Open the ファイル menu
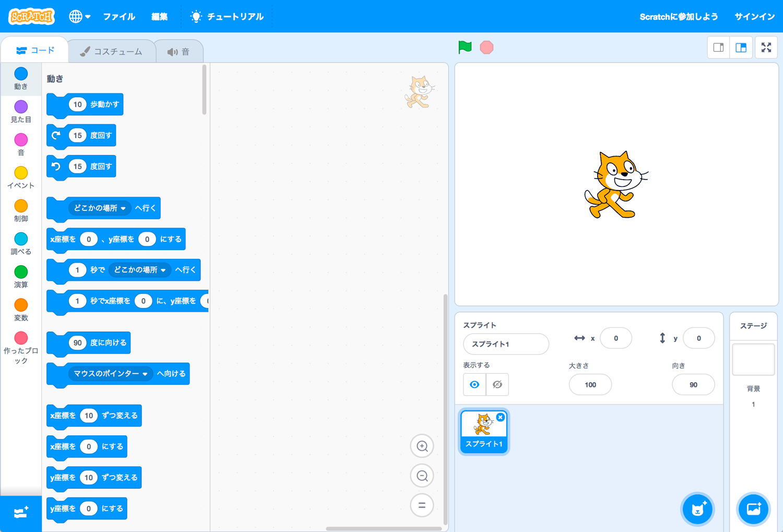 pos(119,16)
